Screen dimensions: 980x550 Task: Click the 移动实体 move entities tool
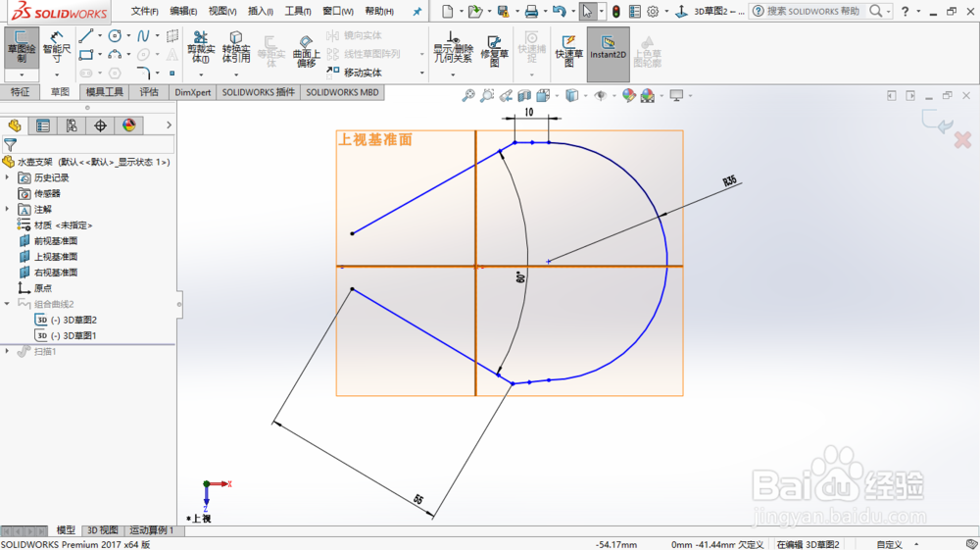click(355, 73)
